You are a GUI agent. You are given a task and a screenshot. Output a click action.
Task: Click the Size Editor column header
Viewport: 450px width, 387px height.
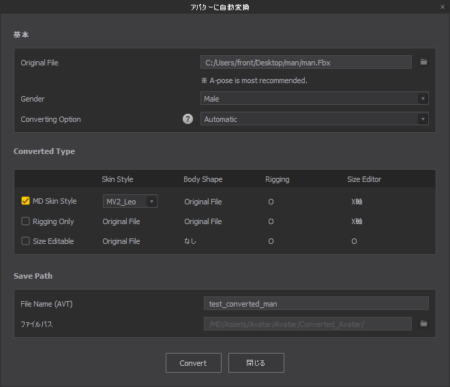click(364, 179)
